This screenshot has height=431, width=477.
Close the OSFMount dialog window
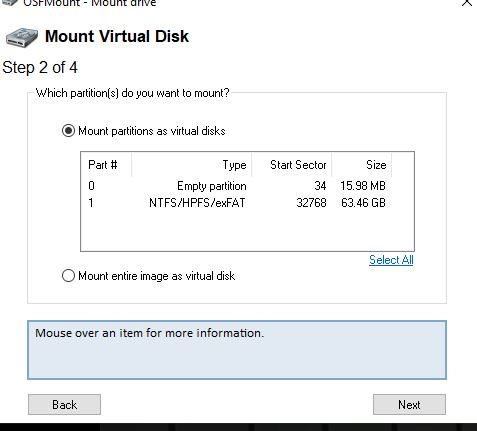[467, 3]
